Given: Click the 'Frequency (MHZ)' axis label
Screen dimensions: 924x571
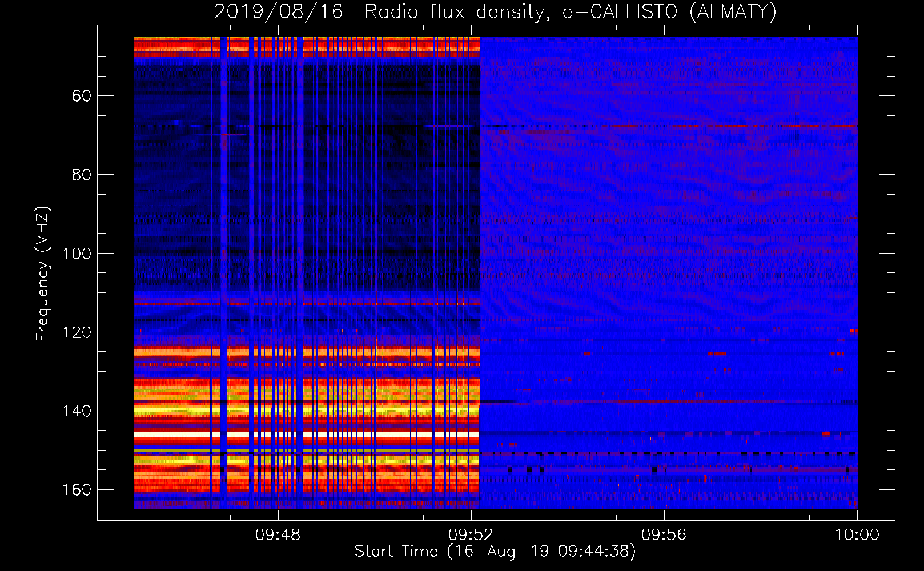Looking at the screenshot, I should tap(43, 274).
